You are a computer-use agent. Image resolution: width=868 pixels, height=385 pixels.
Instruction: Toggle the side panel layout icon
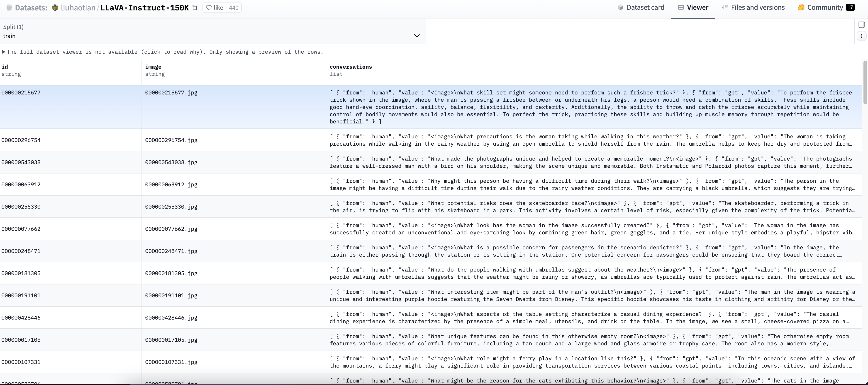tap(861, 24)
